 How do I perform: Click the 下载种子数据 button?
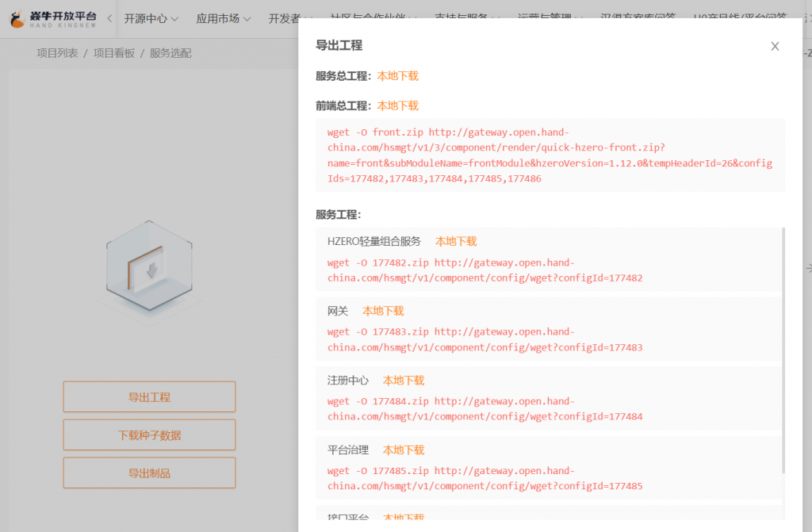(149, 435)
